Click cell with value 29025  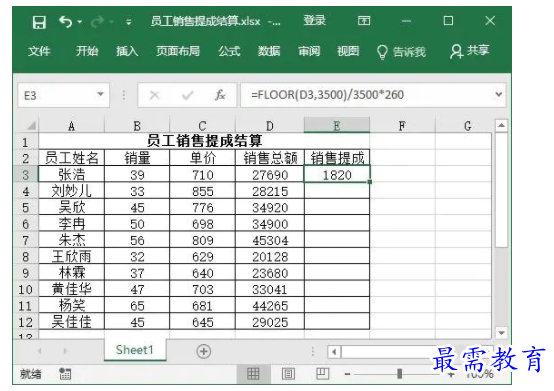(270, 322)
